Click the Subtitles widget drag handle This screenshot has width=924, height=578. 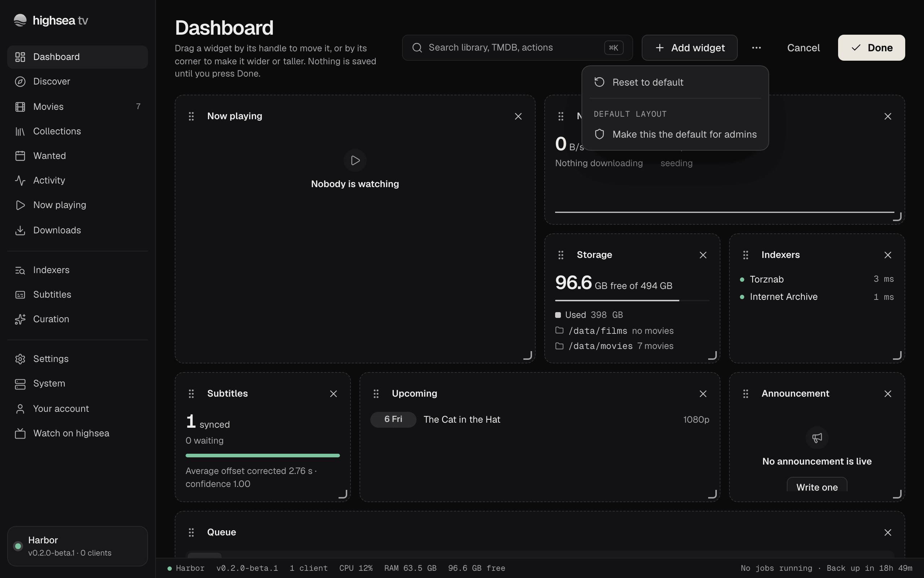pos(191,394)
